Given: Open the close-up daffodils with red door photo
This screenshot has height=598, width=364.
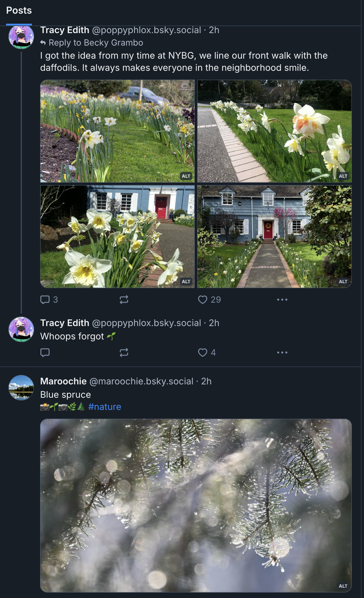Looking at the screenshot, I should pos(117,236).
